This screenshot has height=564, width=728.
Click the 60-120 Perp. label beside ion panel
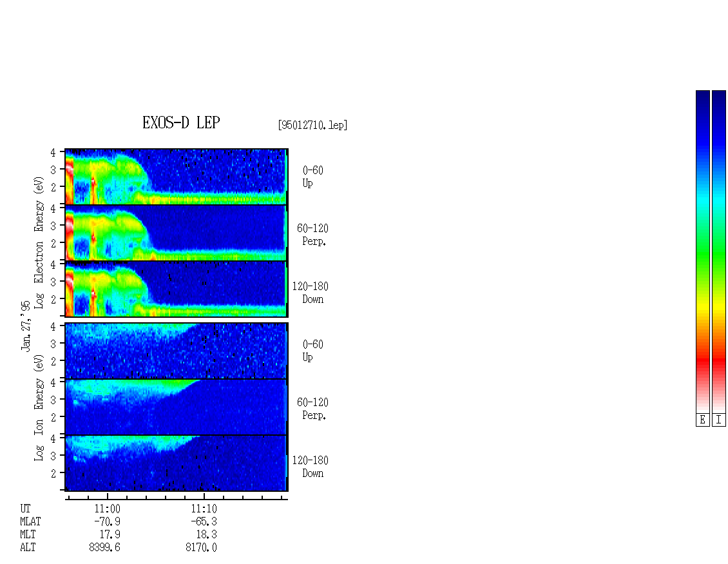312,409
